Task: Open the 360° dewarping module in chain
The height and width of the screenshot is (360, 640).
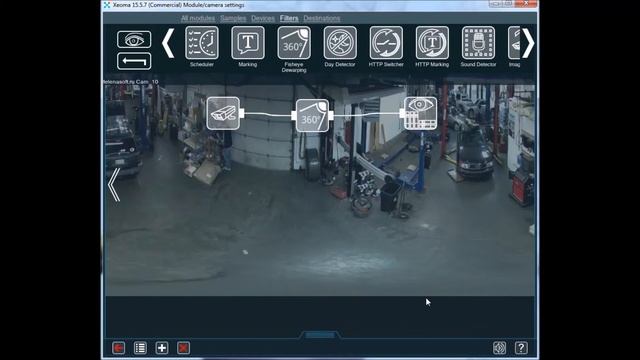Action: point(312,116)
